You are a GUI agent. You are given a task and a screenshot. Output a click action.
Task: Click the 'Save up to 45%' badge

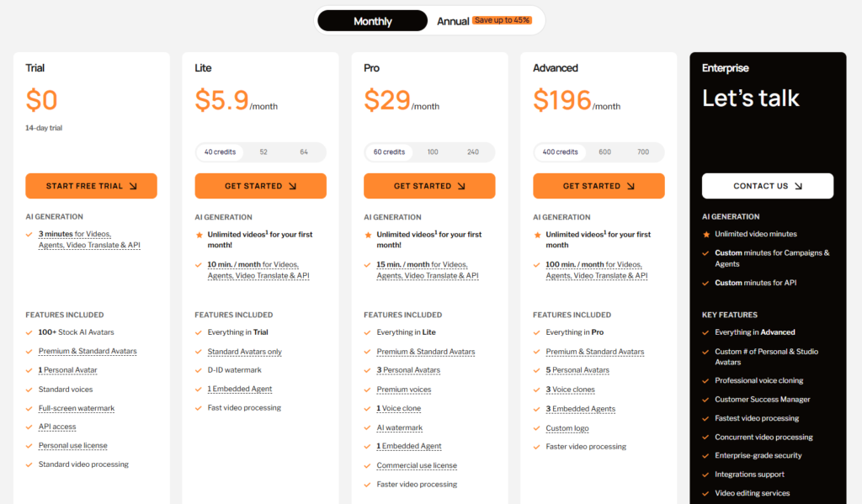pyautogui.click(x=502, y=20)
